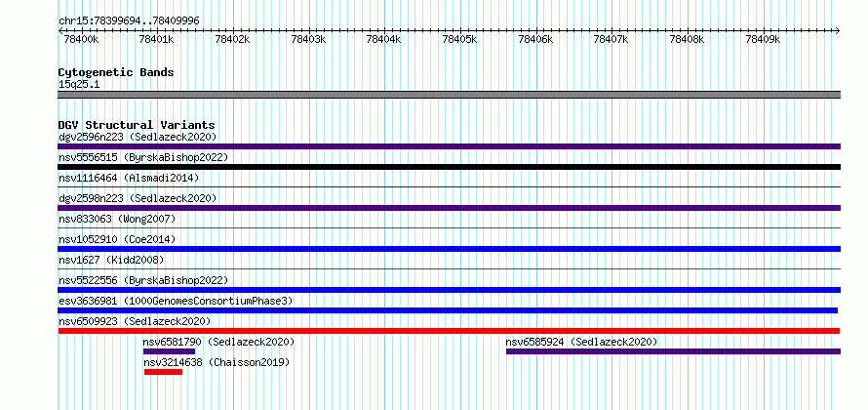This screenshot has width=868, height=410.
Task: Click the 78408k ruler tick label
Action: (687, 39)
